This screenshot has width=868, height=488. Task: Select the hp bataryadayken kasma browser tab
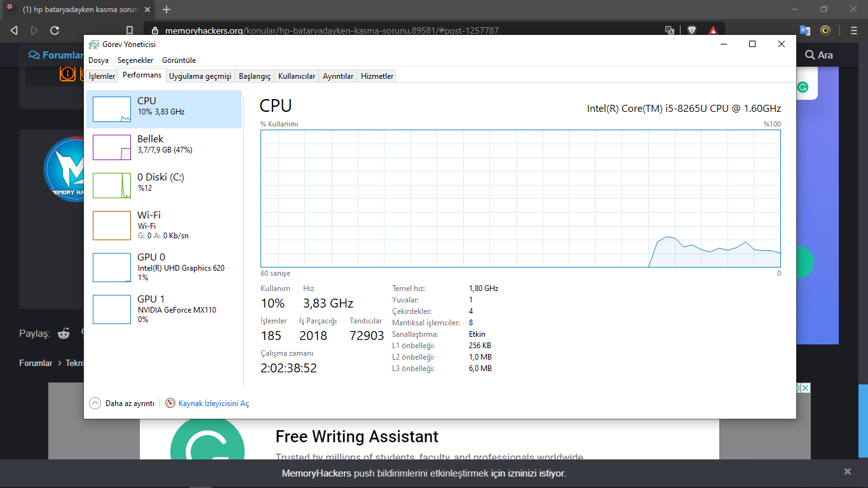pos(79,10)
